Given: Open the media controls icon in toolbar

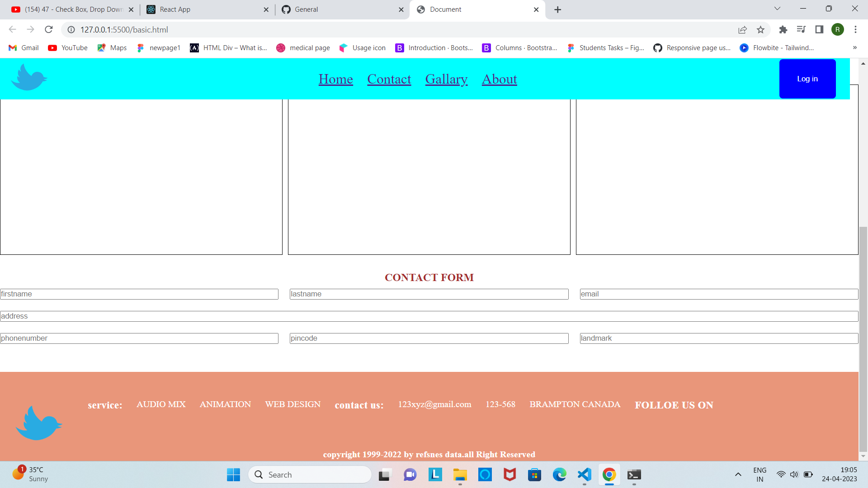Looking at the screenshot, I should [802, 29].
